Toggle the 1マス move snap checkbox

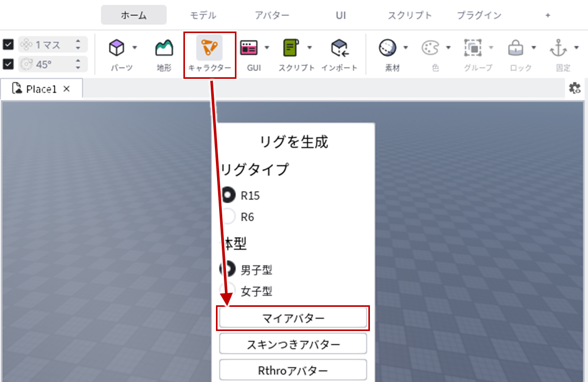pos(8,45)
